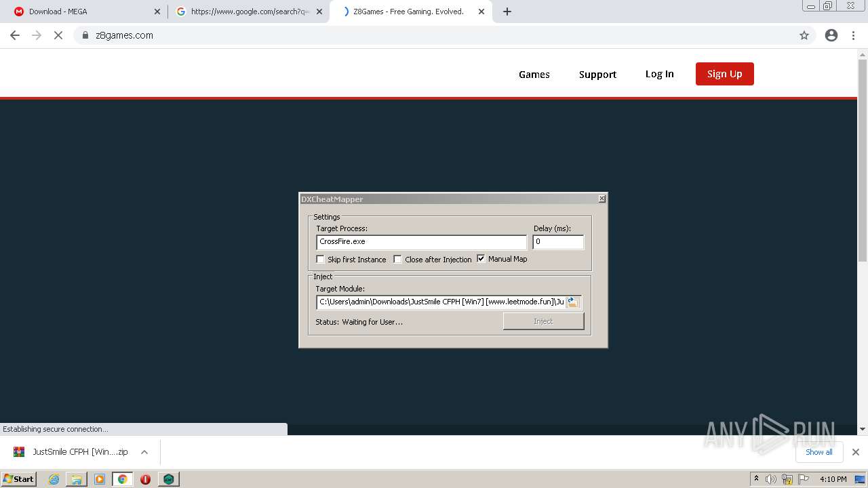Image resolution: width=868 pixels, height=488 pixels.
Task: Uncheck the Manual Map checkbox
Action: (x=481, y=258)
